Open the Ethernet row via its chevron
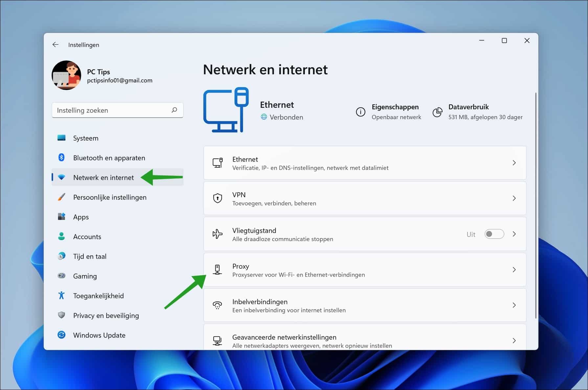This screenshot has height=390, width=588. [514, 163]
